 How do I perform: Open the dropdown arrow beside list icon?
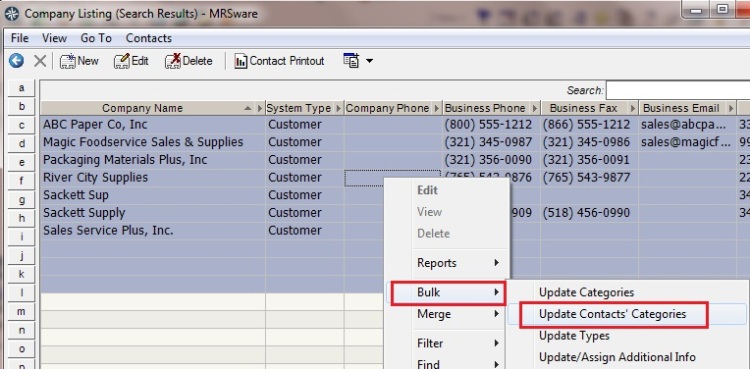coord(369,61)
